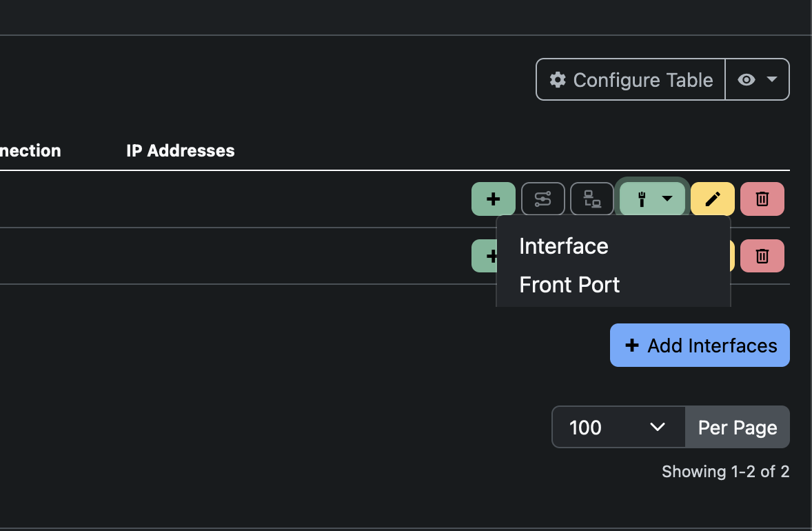Open the 100 per-page selector

click(618, 427)
